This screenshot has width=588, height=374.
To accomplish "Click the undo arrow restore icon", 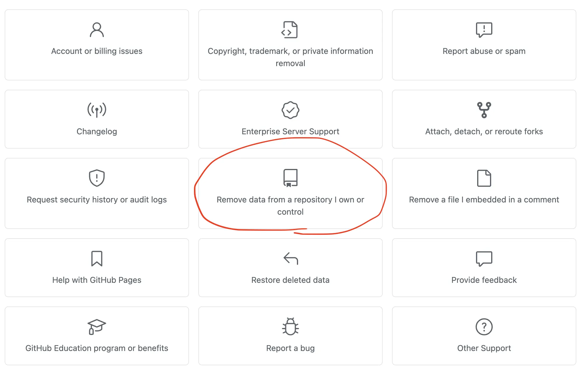I will (290, 258).
